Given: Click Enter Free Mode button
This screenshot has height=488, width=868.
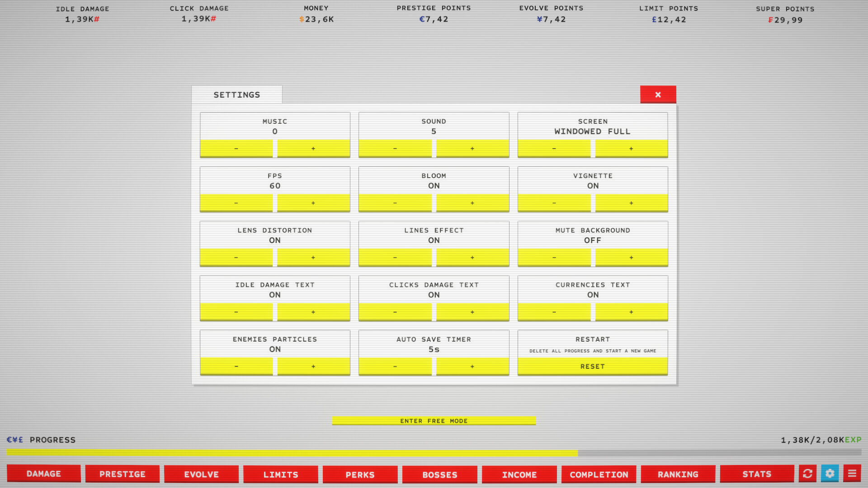Looking at the screenshot, I should point(434,421).
